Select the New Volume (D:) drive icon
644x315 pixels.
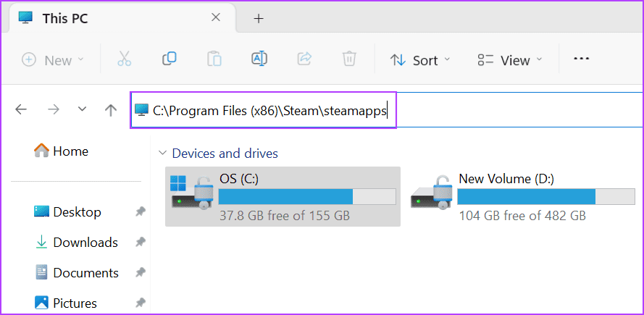click(x=431, y=193)
